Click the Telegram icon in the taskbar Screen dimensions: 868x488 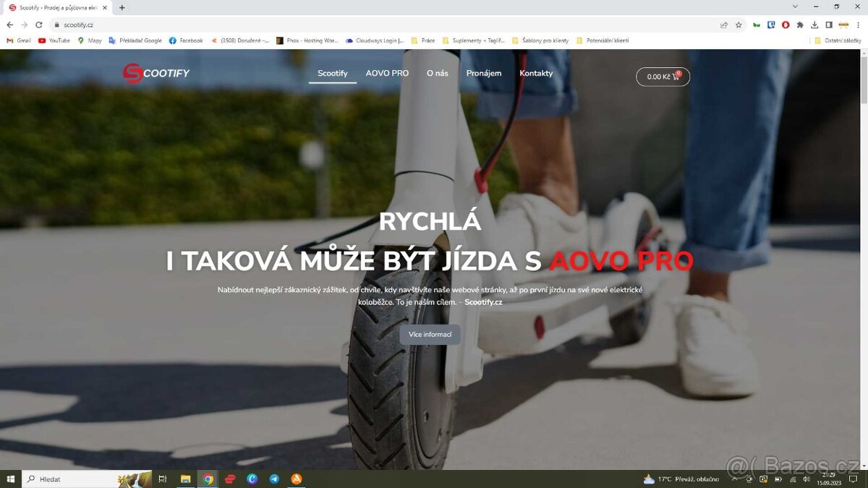[x=274, y=479]
